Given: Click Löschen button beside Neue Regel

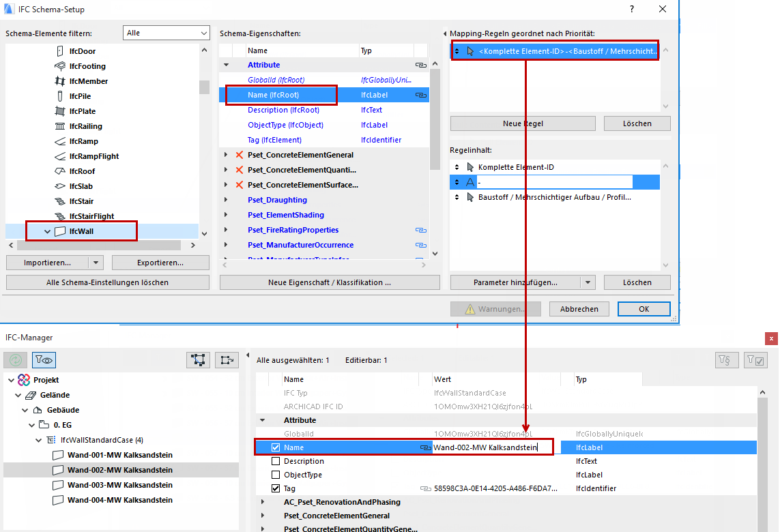Looking at the screenshot, I should pos(637,124).
